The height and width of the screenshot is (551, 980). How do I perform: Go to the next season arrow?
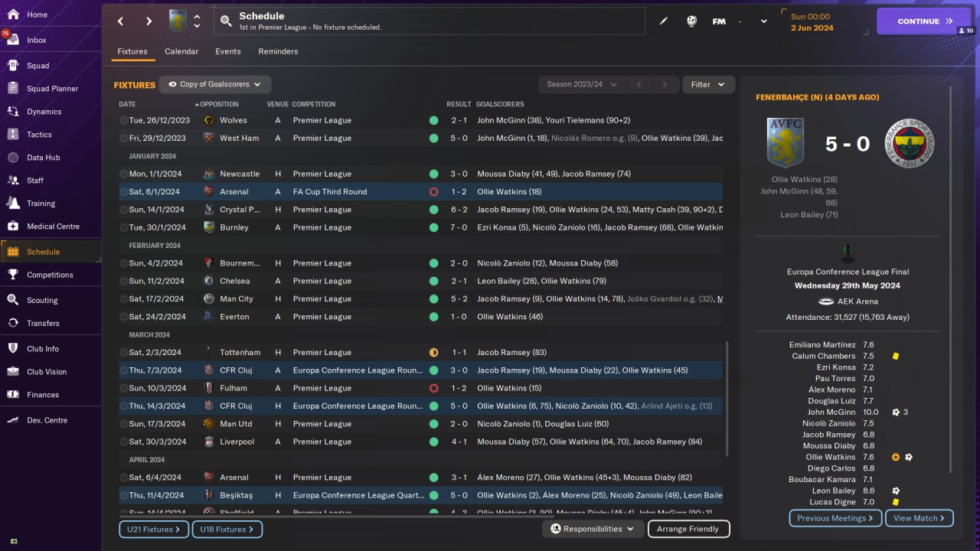click(665, 84)
